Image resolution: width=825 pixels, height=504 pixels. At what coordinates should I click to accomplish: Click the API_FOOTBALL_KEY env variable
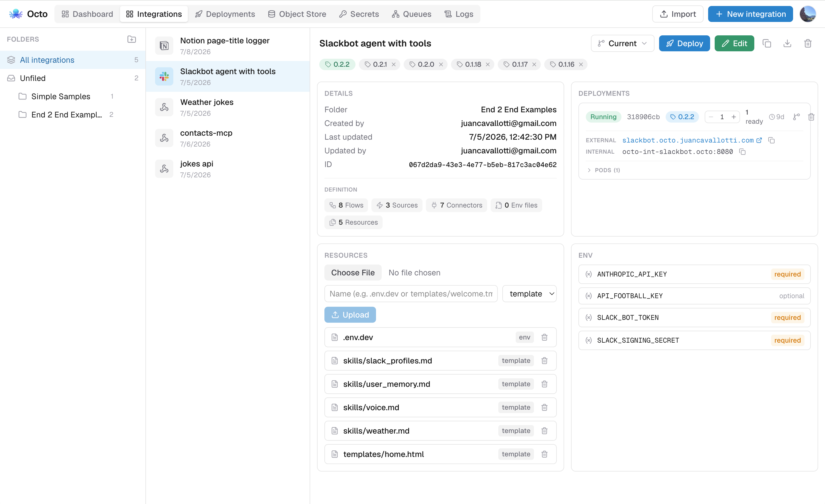[x=694, y=296]
